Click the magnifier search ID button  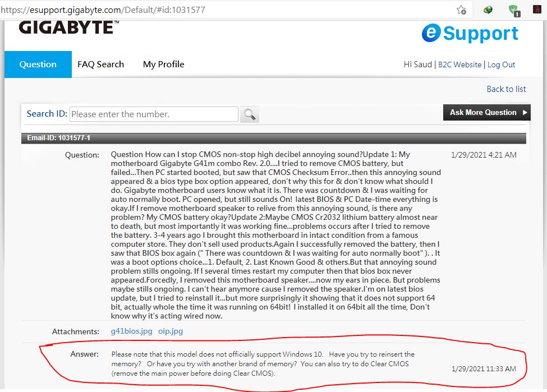click(x=250, y=114)
